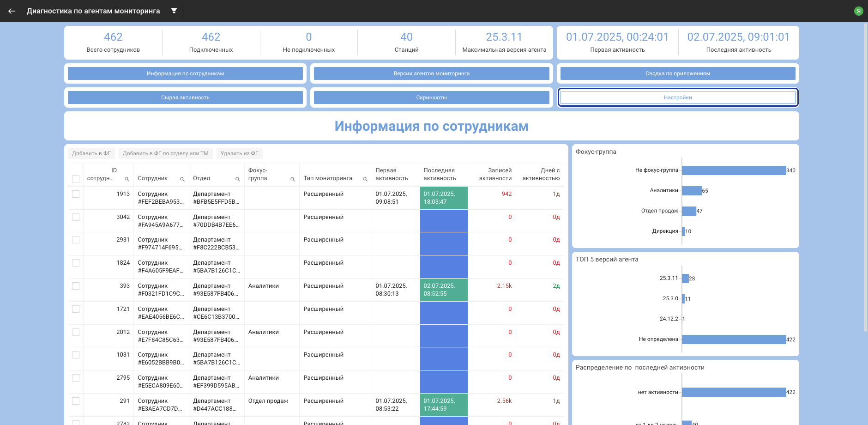Open the Информация по сотрудникам section

point(185,73)
